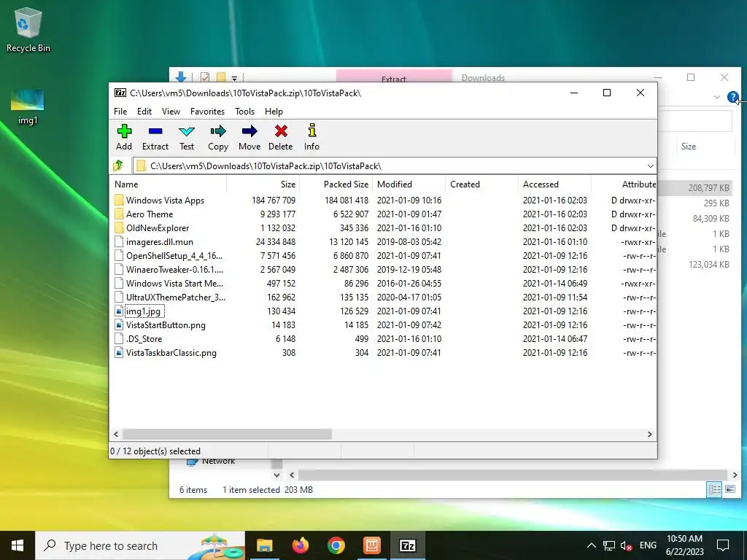The height and width of the screenshot is (560, 747).
Task: Click the .DS_Store file icon
Action: tap(119, 338)
